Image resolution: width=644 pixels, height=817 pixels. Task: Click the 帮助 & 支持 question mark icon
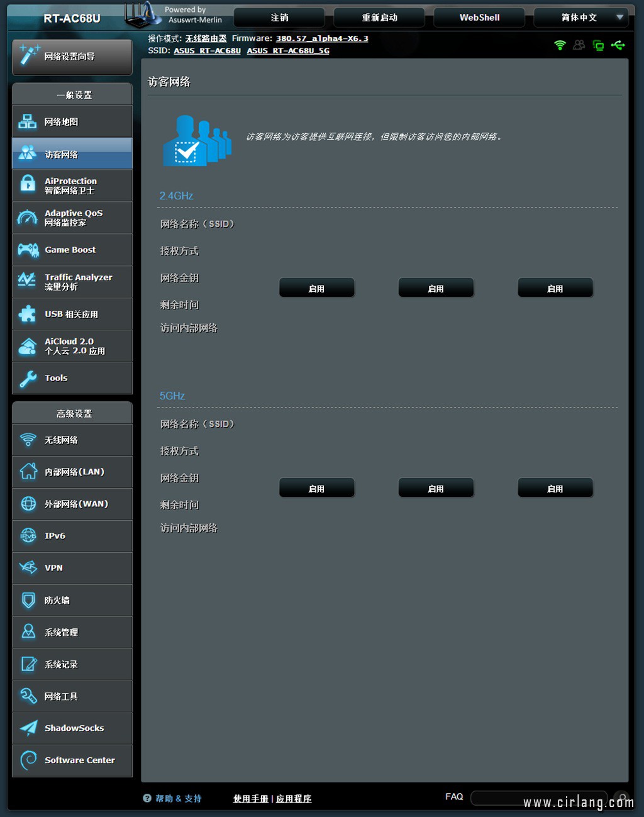pyautogui.click(x=147, y=798)
